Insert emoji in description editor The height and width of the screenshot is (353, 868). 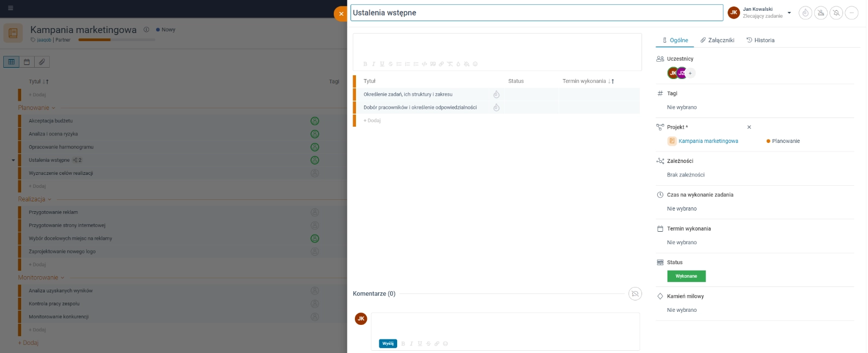point(475,64)
